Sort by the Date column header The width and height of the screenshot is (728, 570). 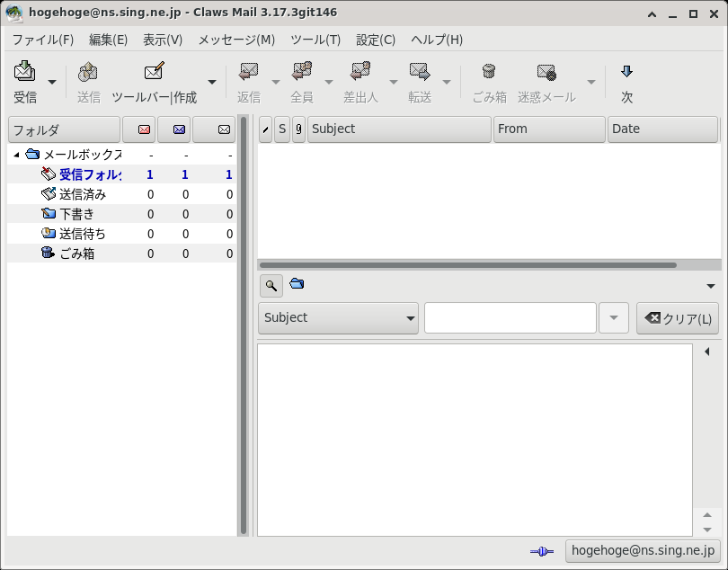pos(662,129)
